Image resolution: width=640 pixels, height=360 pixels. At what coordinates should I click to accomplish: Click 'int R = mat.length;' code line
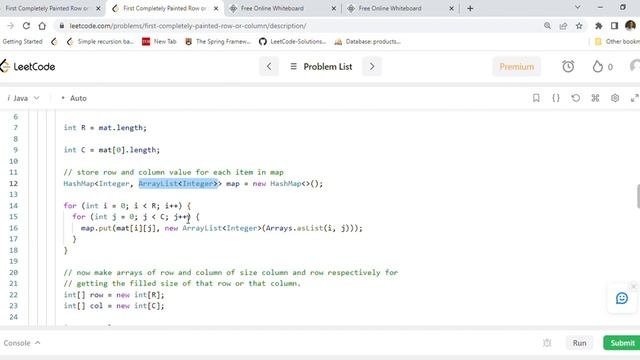pyautogui.click(x=105, y=128)
